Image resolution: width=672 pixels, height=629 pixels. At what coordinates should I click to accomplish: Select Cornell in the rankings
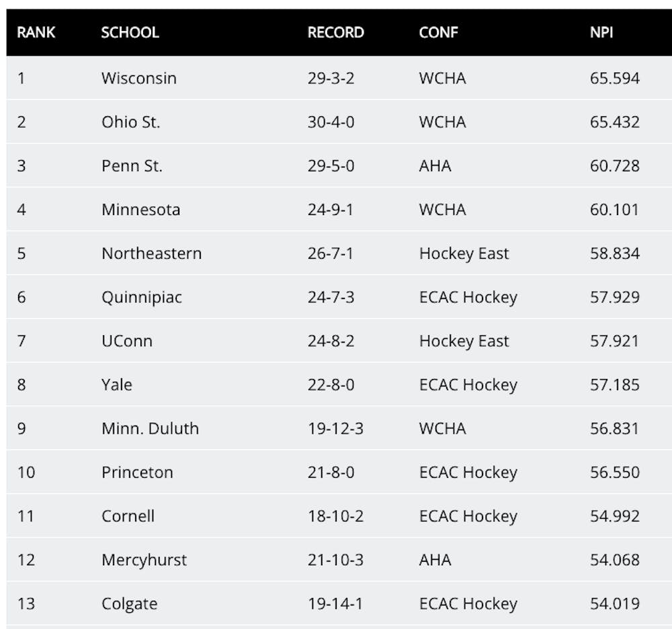tap(128, 516)
